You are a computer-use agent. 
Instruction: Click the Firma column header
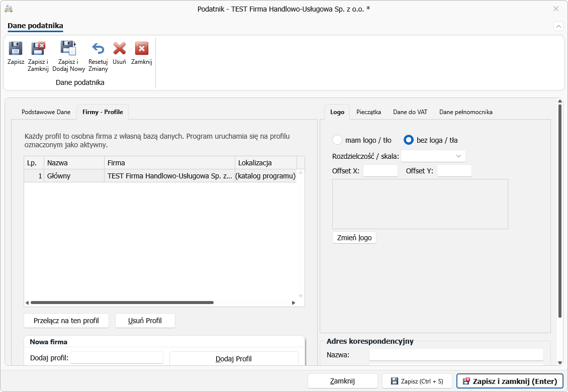[x=169, y=163]
